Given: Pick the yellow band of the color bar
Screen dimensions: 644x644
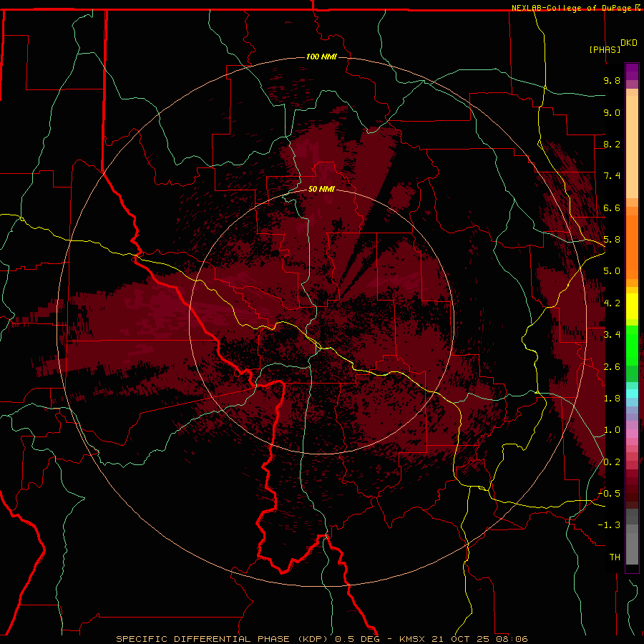Looking at the screenshot, I should [632, 306].
